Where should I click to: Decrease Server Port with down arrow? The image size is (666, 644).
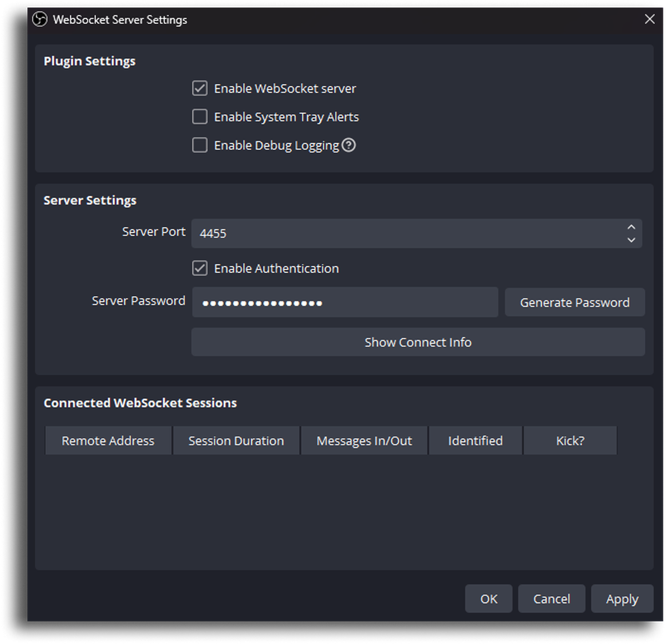631,240
